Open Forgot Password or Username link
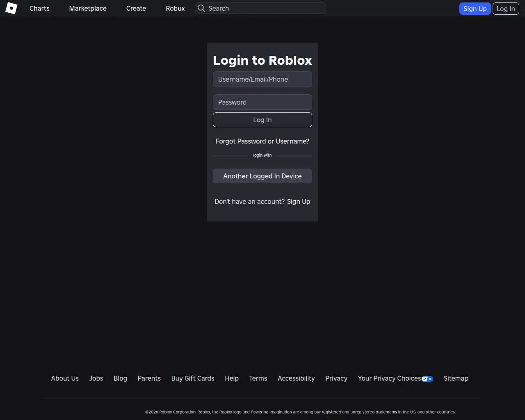Viewport: 525px width, 420px height. (x=262, y=141)
